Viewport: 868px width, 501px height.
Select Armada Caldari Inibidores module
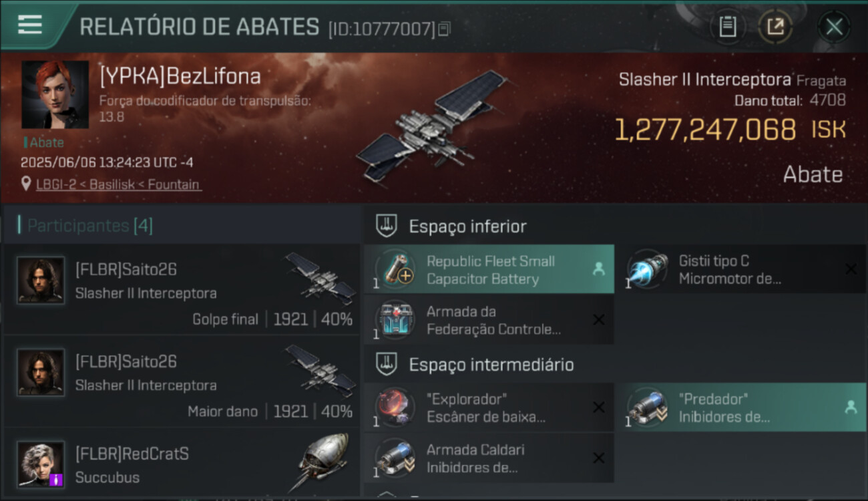[x=489, y=458]
